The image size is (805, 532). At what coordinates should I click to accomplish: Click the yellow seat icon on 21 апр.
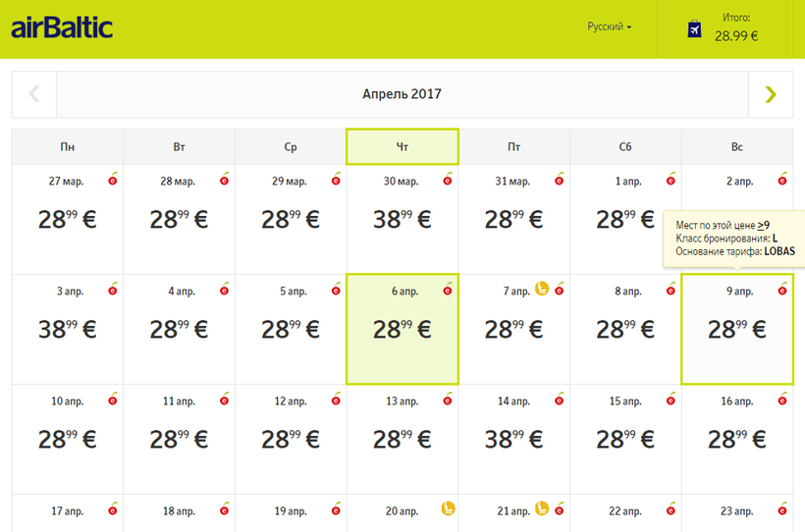click(x=540, y=508)
